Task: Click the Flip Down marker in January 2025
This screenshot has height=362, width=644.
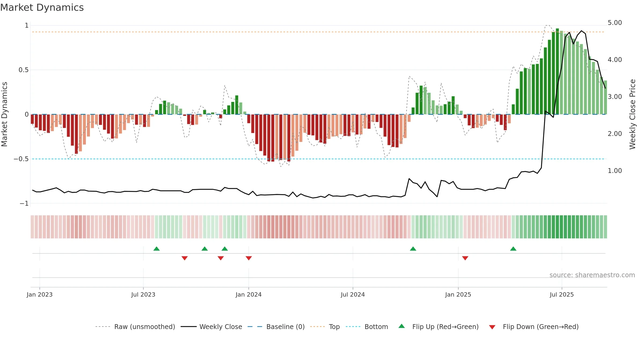Action: click(465, 258)
